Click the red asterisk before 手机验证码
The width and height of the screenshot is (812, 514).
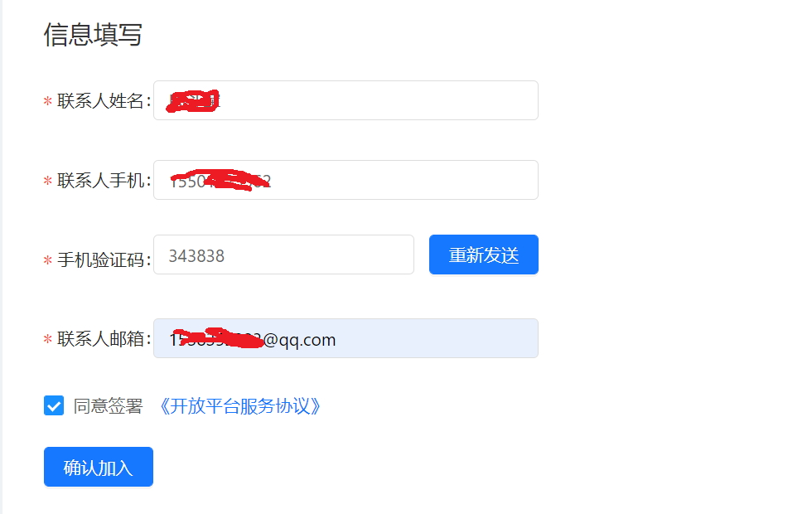click(x=48, y=260)
